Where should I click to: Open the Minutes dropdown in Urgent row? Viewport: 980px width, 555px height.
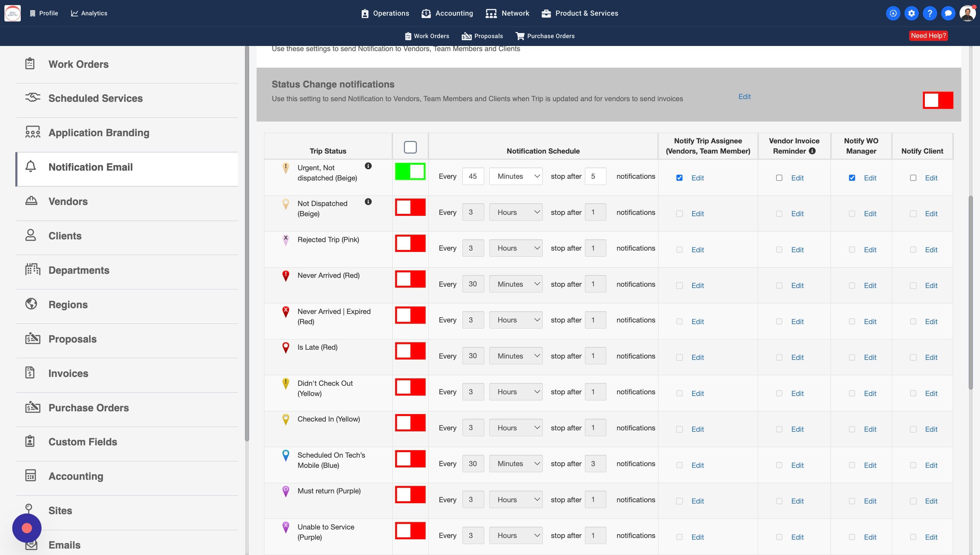[516, 176]
